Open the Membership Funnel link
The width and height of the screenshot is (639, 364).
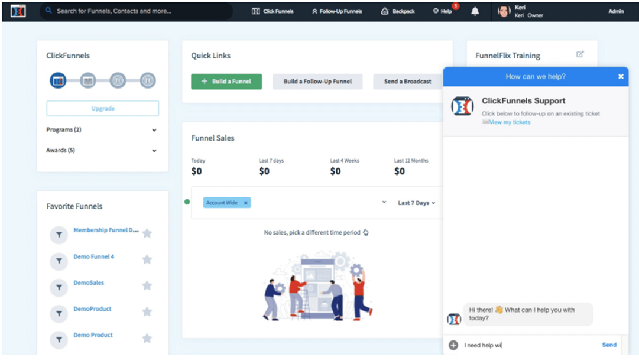(106, 230)
